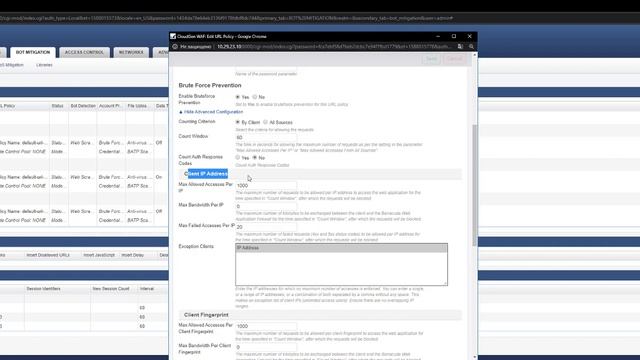Open the Libraries sub-tab in main window
This screenshot has height=360, width=640.
44,65
